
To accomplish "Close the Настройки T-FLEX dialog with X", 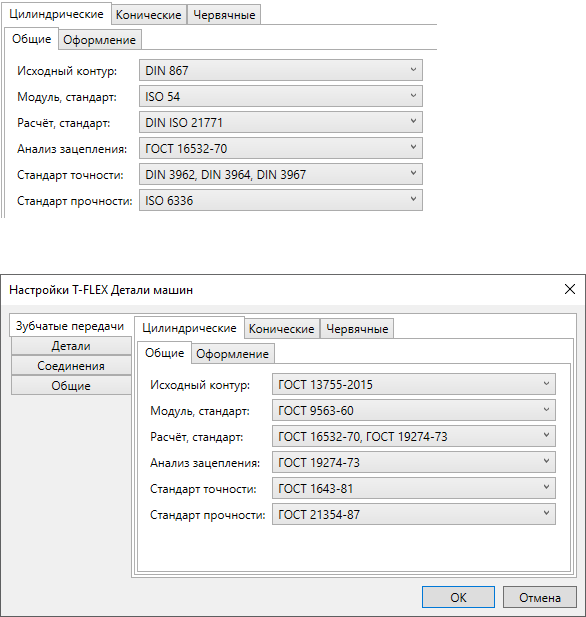I will (x=569, y=289).
